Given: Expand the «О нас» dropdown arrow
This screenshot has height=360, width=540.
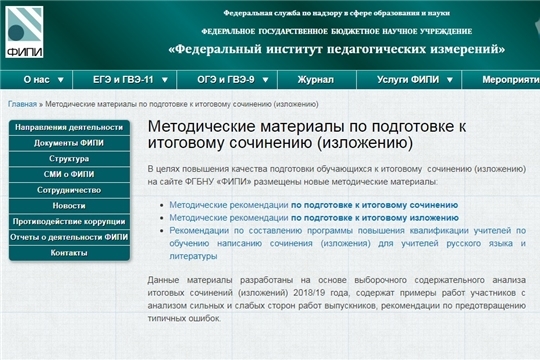Looking at the screenshot, I should (x=61, y=80).
